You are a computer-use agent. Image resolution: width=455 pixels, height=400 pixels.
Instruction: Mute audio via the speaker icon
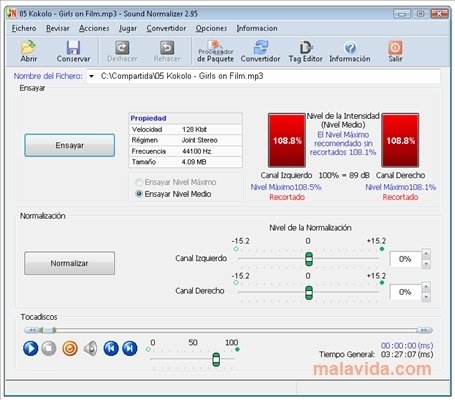coord(90,349)
